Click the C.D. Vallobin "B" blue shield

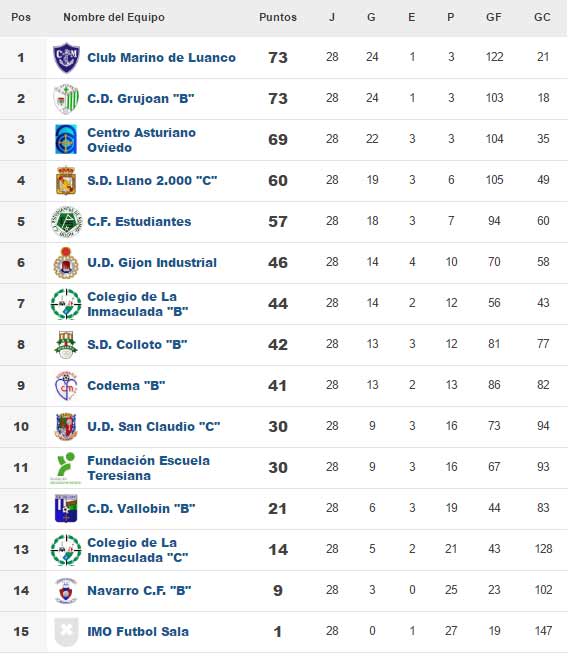66,508
